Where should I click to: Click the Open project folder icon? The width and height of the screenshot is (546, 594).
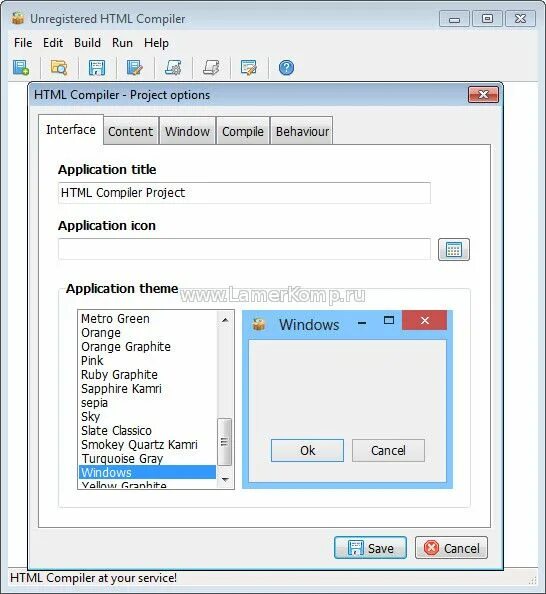click(59, 68)
